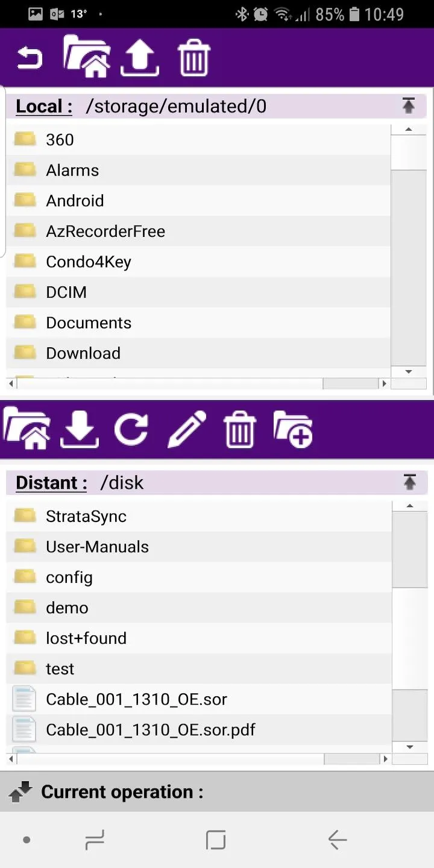Screen dimensions: 434x868
Task: Tap the Current operation transfer arrows icon
Action: pos(20,792)
